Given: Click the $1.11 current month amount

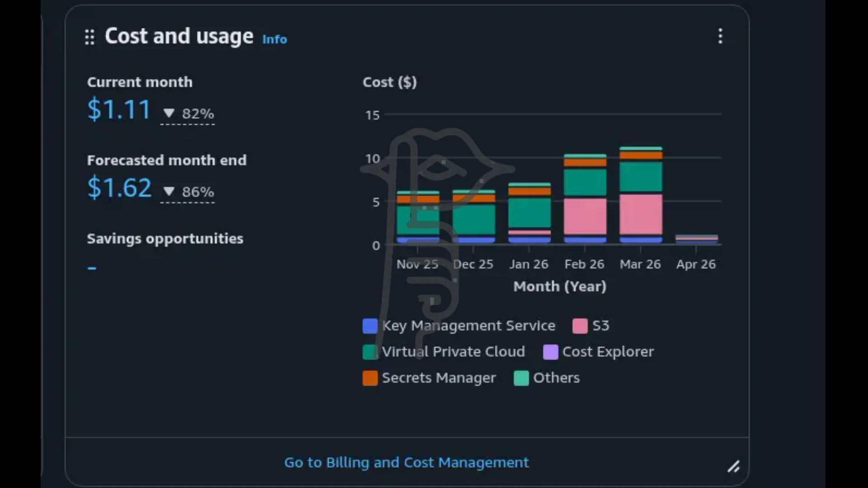Looking at the screenshot, I should coord(119,109).
